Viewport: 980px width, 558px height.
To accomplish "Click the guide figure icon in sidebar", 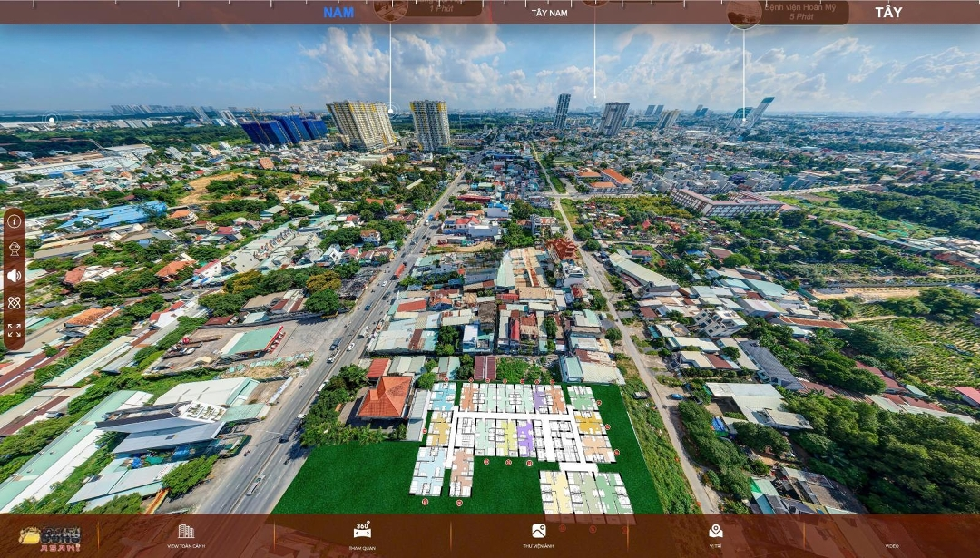I will click(x=14, y=249).
